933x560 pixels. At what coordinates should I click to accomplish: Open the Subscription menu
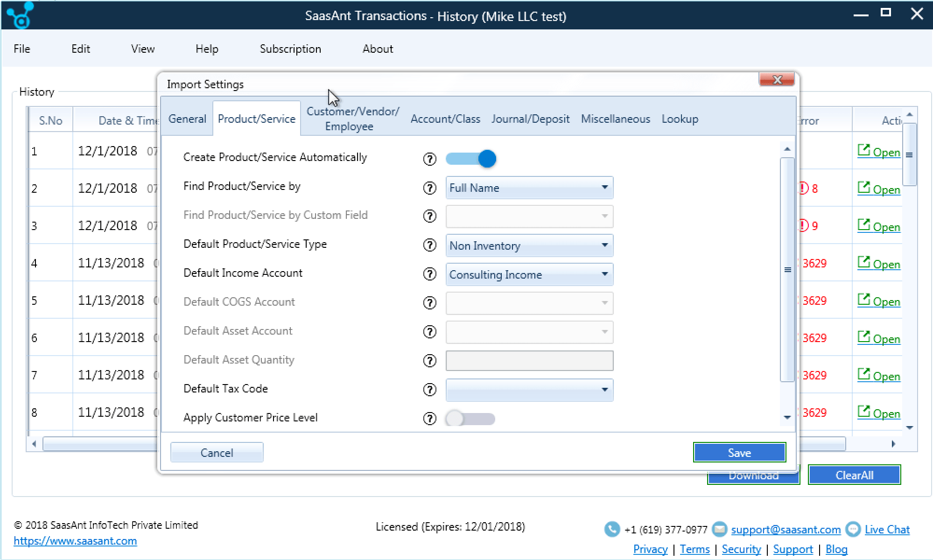coord(290,49)
